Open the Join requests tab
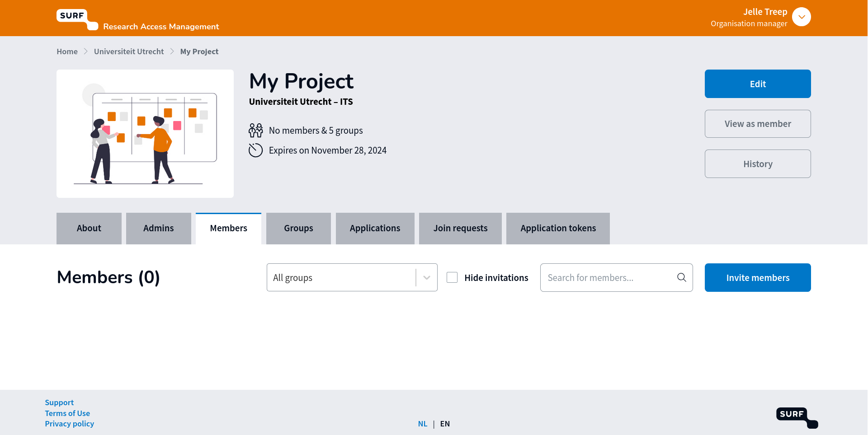Image resolution: width=868 pixels, height=435 pixels. point(460,229)
